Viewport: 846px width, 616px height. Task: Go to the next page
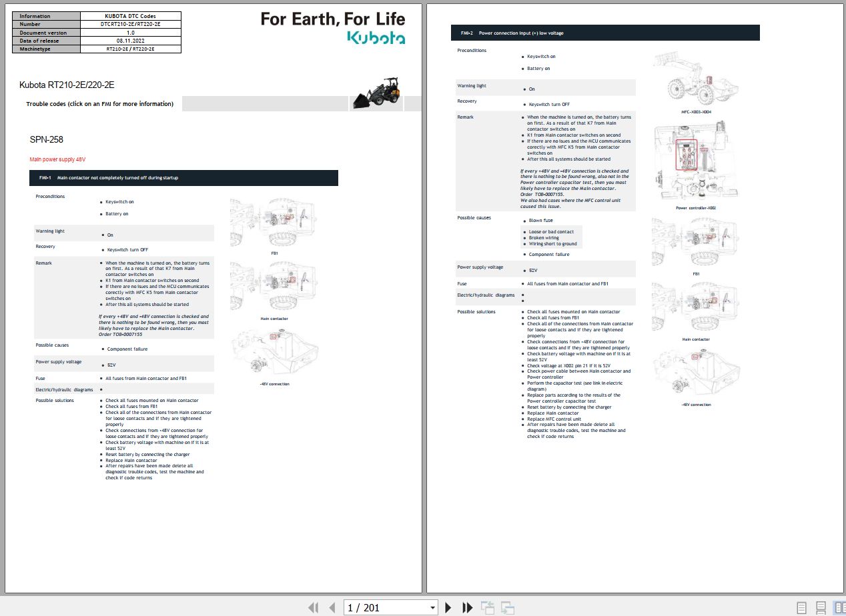click(448, 607)
